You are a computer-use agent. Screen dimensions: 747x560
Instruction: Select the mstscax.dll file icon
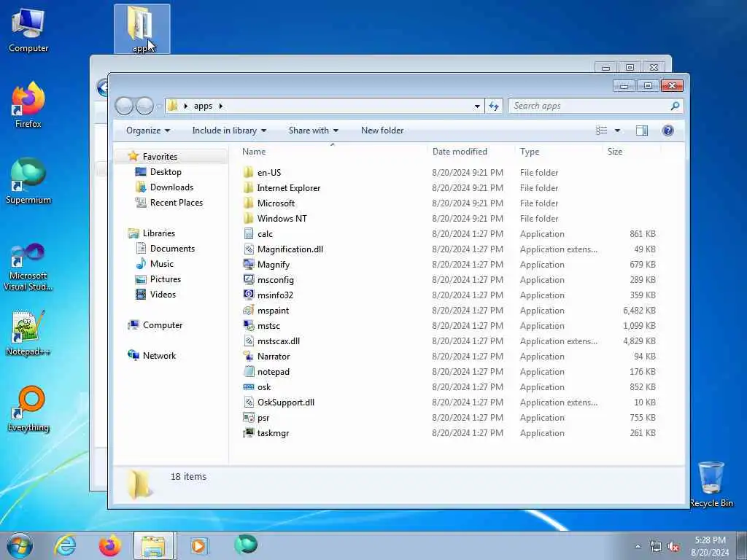248,341
